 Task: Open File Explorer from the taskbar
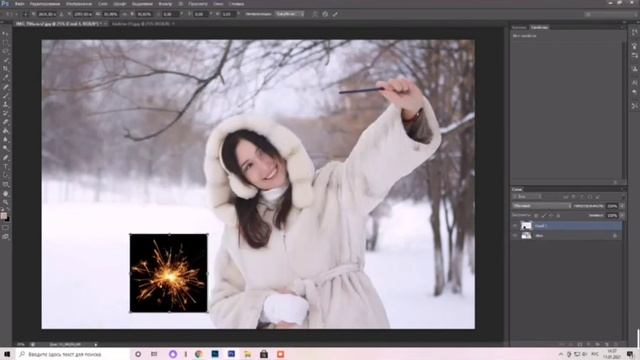pos(247,354)
